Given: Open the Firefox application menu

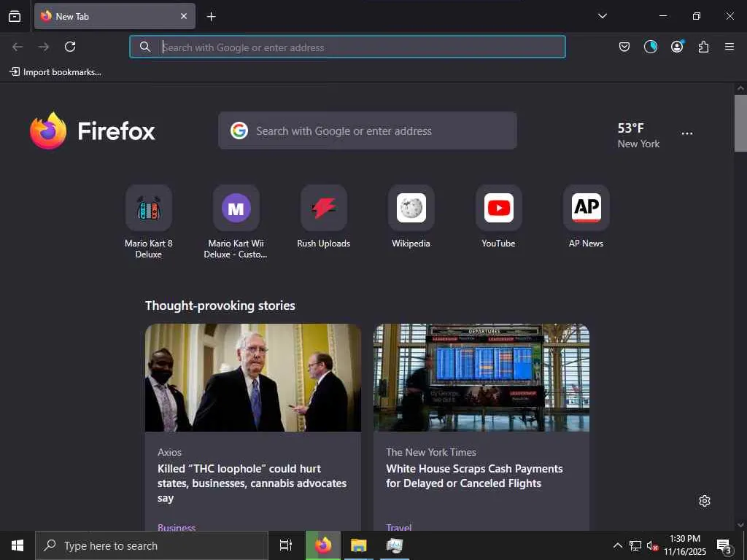Looking at the screenshot, I should [x=729, y=47].
